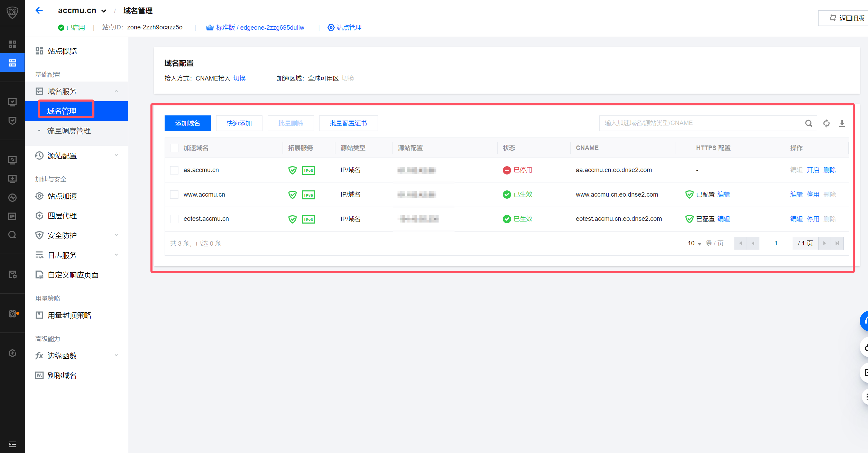Click the search magnifier in domain search box

pyautogui.click(x=809, y=123)
